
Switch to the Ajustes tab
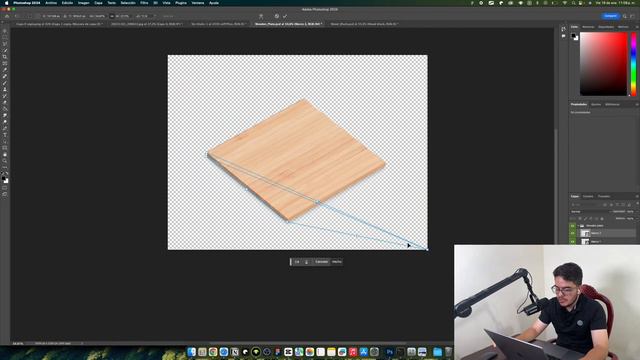596,104
